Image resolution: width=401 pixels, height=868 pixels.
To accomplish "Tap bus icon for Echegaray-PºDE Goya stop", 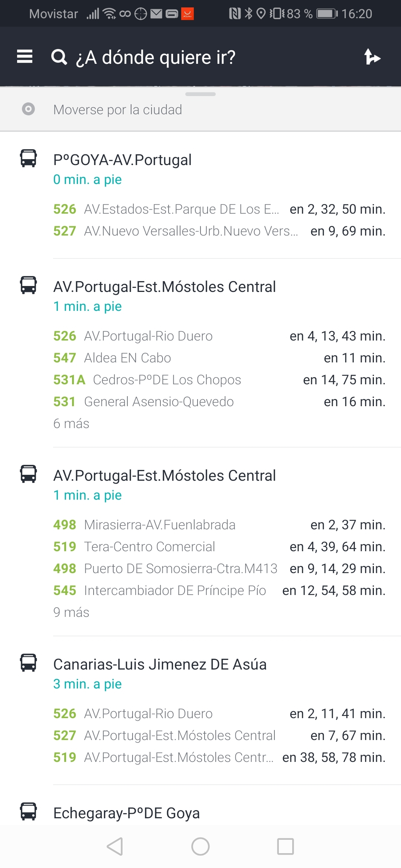I will tap(28, 811).
